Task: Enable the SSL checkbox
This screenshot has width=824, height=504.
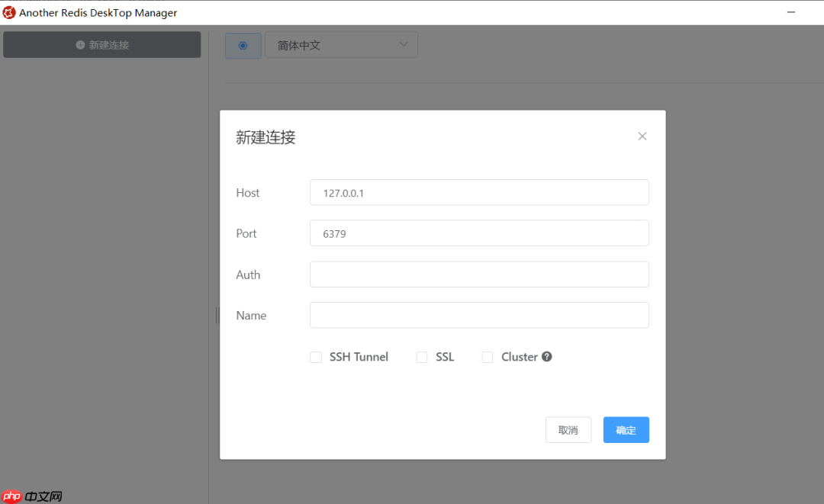Action: point(421,356)
